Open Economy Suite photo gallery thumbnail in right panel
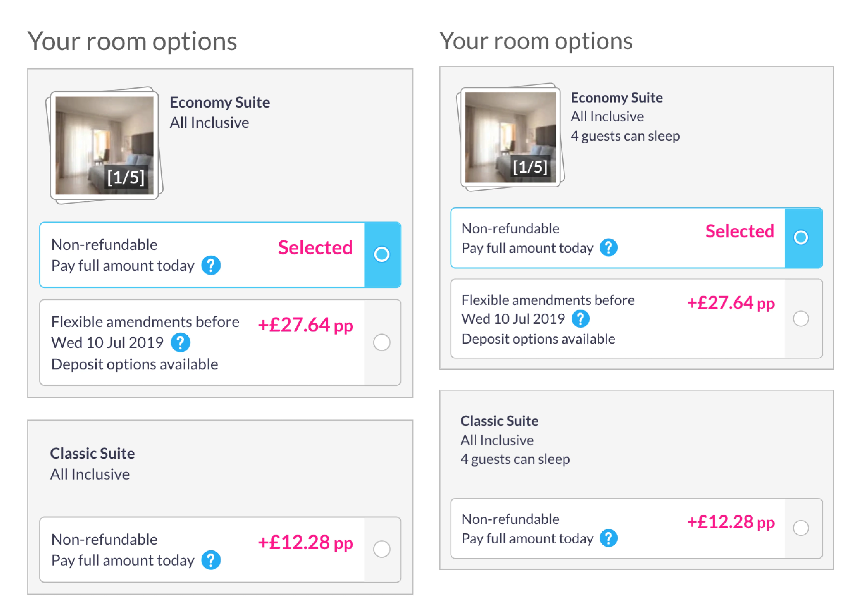The width and height of the screenshot is (857, 616). [510, 137]
